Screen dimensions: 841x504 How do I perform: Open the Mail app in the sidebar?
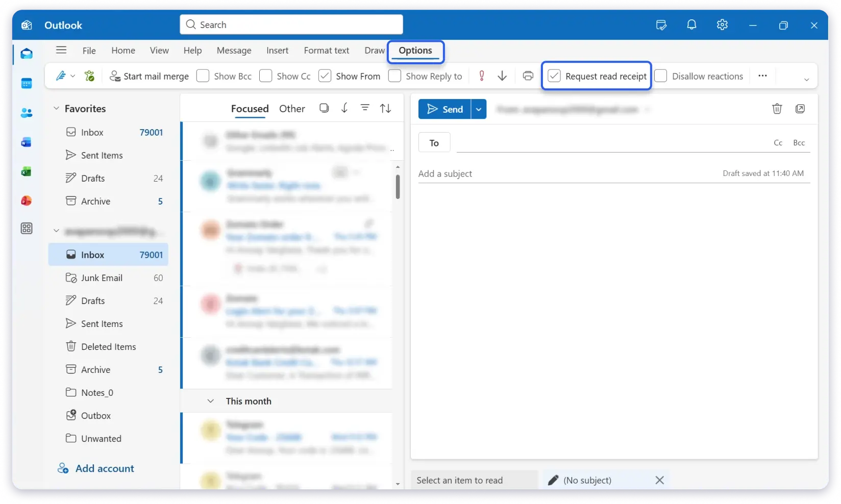[27, 54]
